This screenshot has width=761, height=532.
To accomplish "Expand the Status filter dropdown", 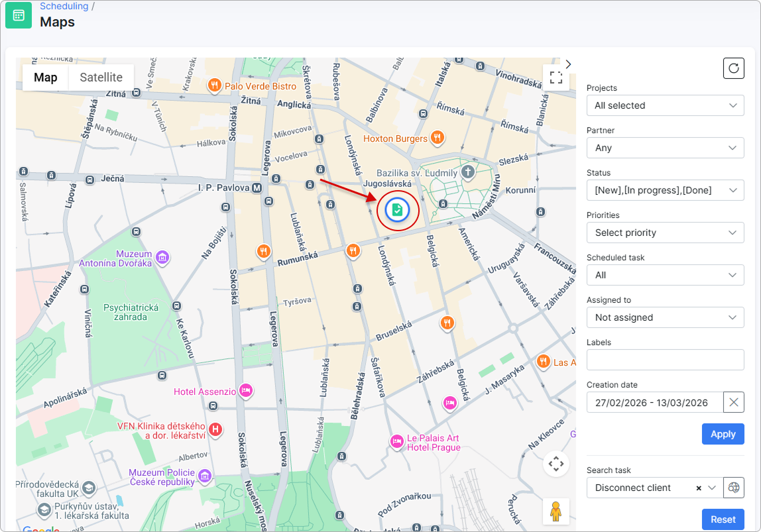I will (665, 190).
